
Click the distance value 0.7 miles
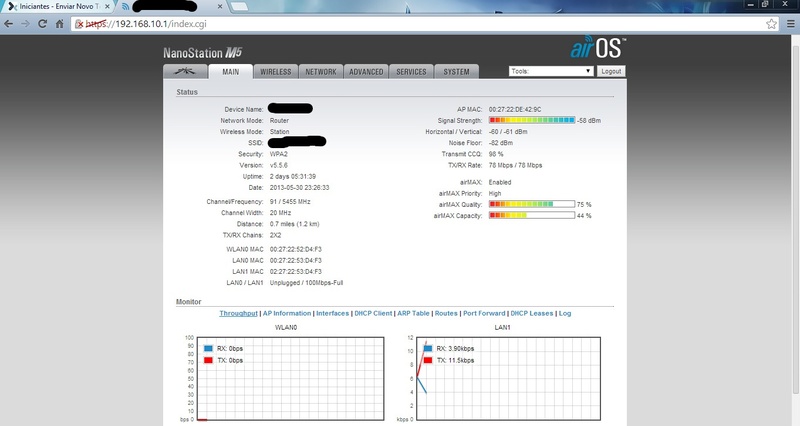click(x=294, y=224)
